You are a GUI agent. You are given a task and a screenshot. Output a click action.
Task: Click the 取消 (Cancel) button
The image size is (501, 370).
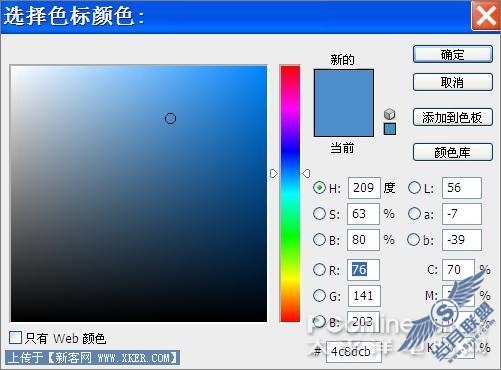(x=453, y=82)
